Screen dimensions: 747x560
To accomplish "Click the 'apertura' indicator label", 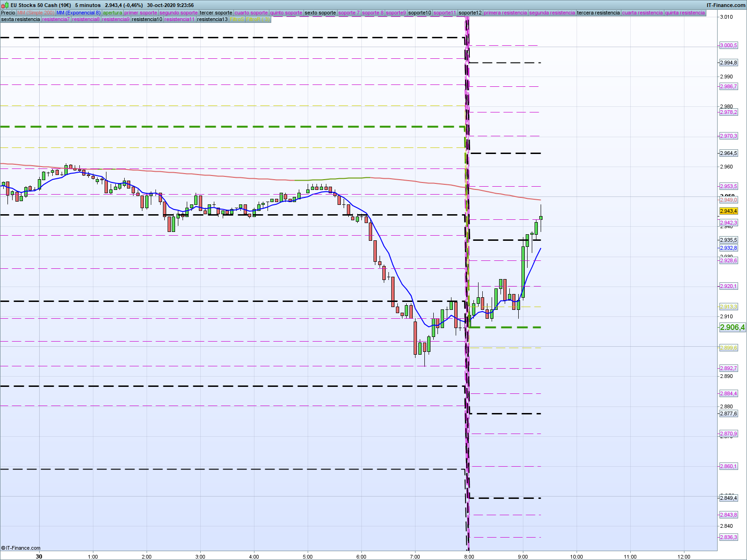I will coord(113,13).
